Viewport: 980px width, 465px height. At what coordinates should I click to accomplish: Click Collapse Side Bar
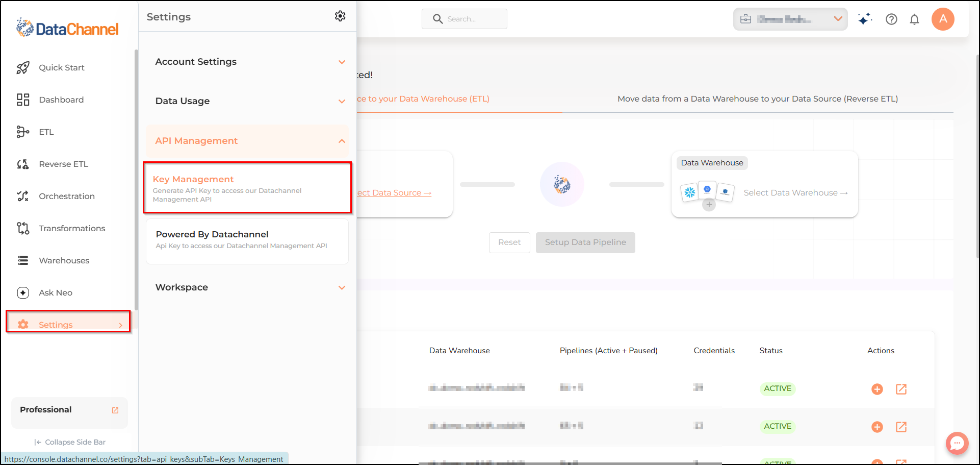tap(70, 442)
